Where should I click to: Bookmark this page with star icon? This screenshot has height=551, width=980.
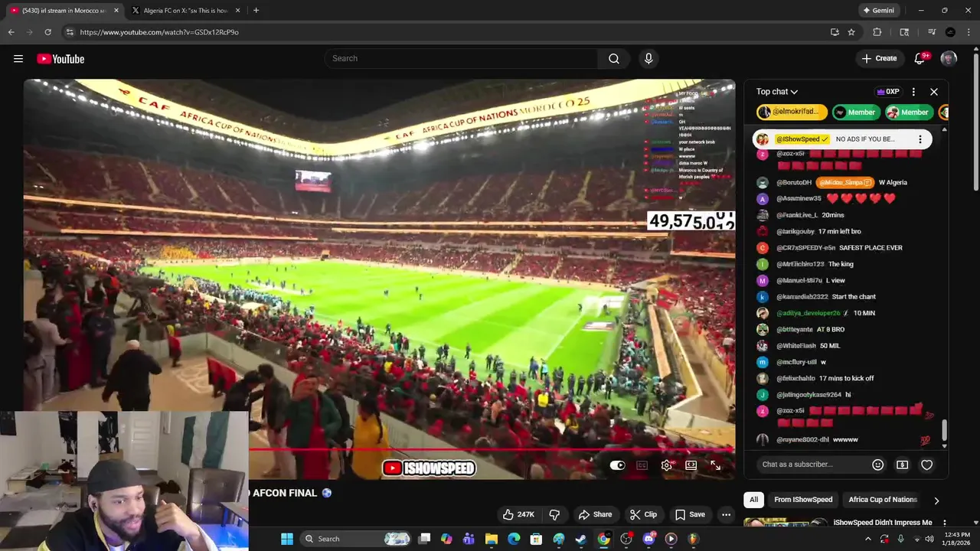[x=851, y=32]
